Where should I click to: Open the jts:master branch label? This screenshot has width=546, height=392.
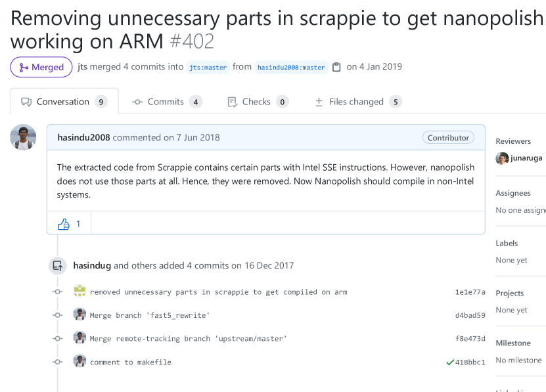tap(208, 67)
